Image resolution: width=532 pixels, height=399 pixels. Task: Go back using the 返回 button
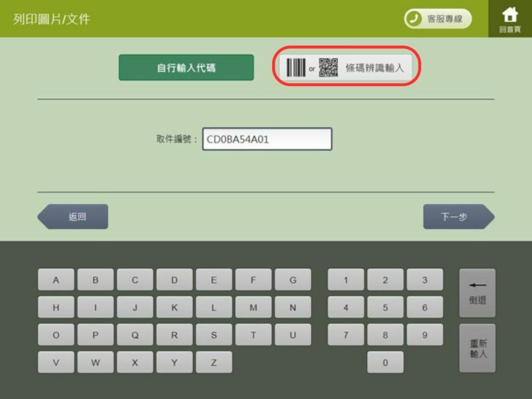click(x=74, y=217)
